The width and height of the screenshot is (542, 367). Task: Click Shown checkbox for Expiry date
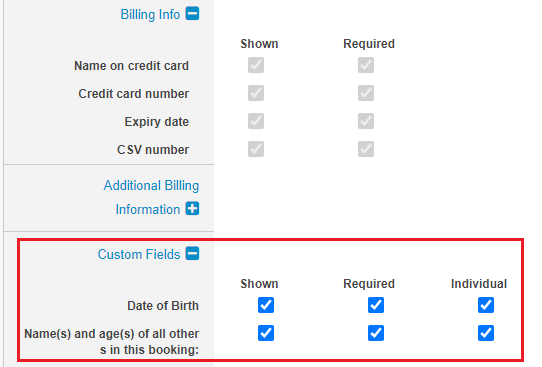tap(256, 121)
